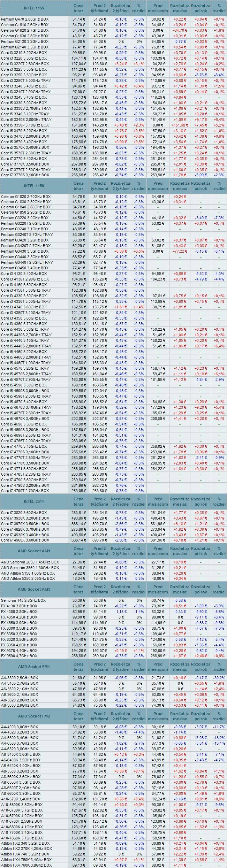The height and width of the screenshot is (868, 227).
Task: Select the FX 9370 4,4GHz BOX name
Action: tap(19, 651)
